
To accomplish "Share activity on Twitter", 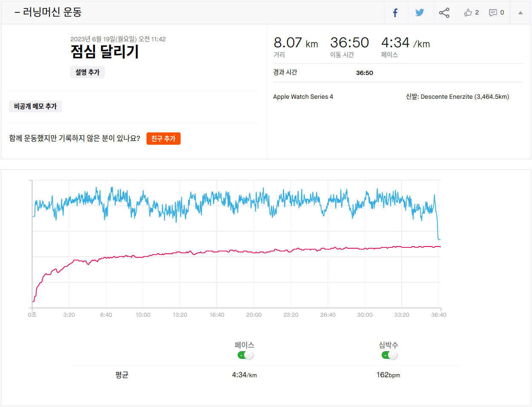I will 420,12.
